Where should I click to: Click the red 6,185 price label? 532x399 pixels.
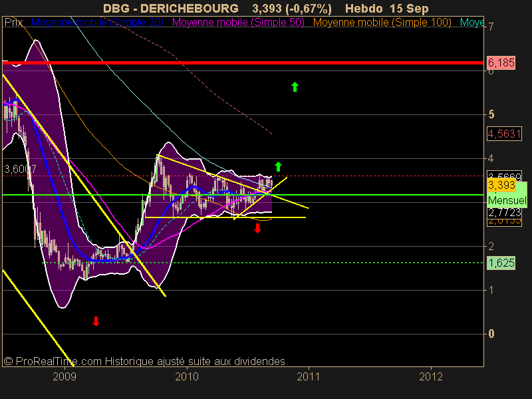501,63
